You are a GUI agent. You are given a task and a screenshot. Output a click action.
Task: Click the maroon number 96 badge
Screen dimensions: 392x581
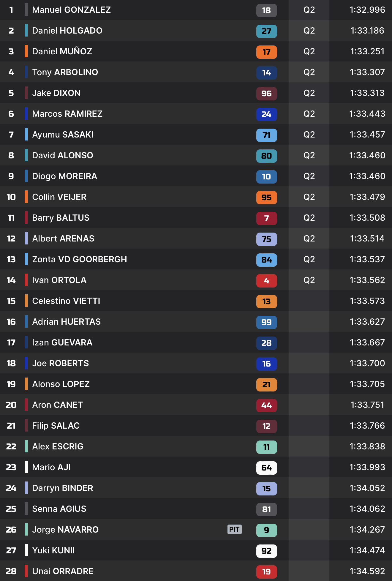click(266, 94)
